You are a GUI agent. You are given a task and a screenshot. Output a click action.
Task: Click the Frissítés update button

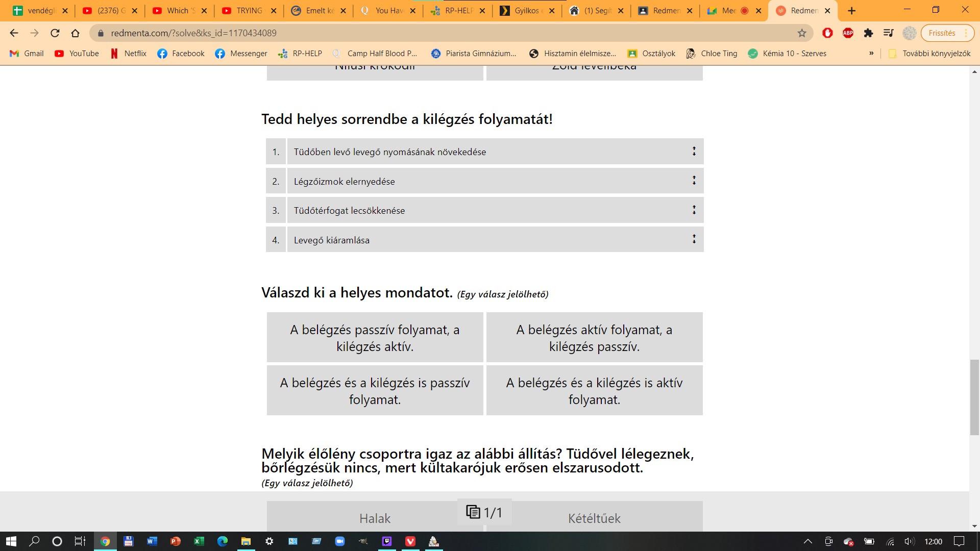(x=942, y=33)
